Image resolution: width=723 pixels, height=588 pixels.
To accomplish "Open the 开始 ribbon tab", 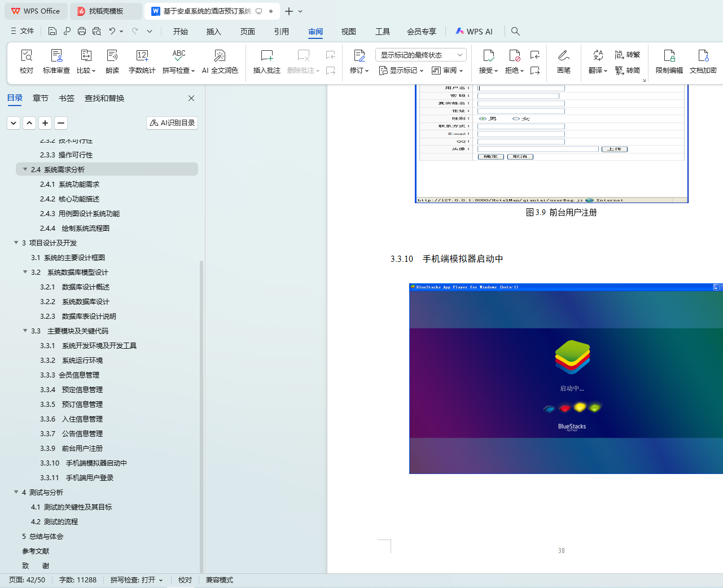I will click(x=181, y=32).
